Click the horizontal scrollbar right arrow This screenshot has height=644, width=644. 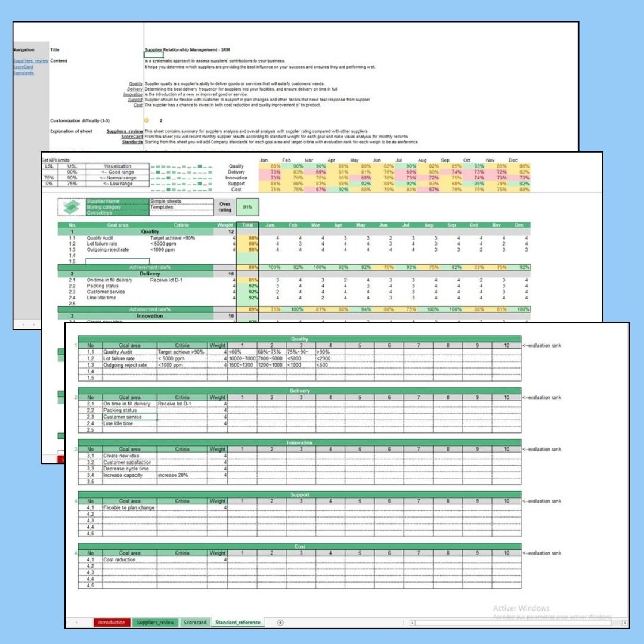624,623
